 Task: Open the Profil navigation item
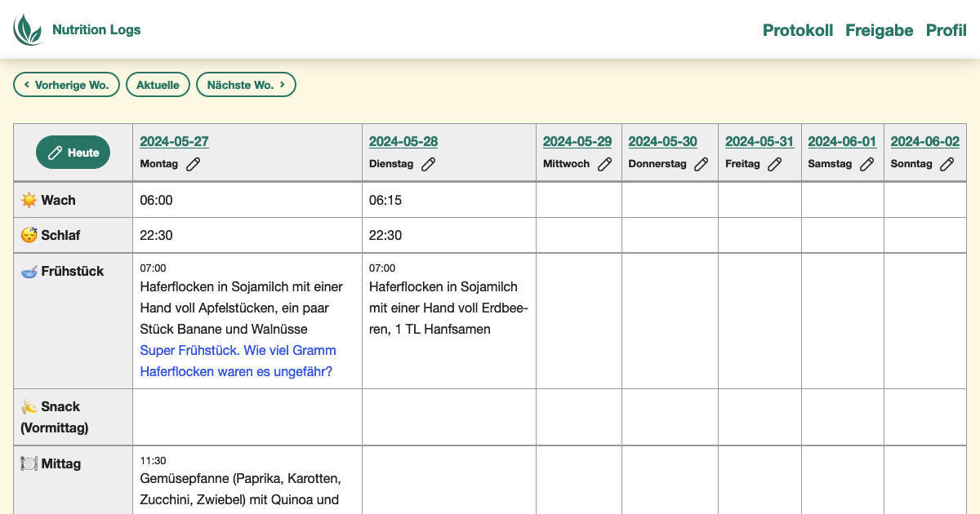[946, 30]
